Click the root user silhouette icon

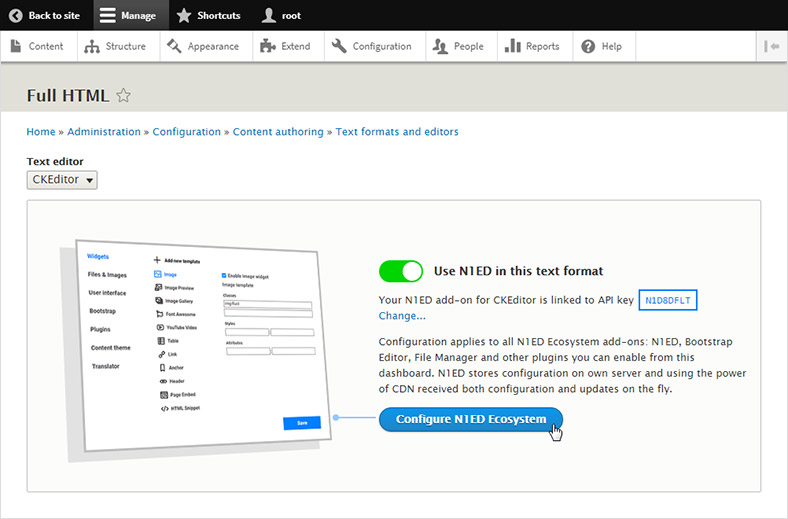click(x=269, y=16)
